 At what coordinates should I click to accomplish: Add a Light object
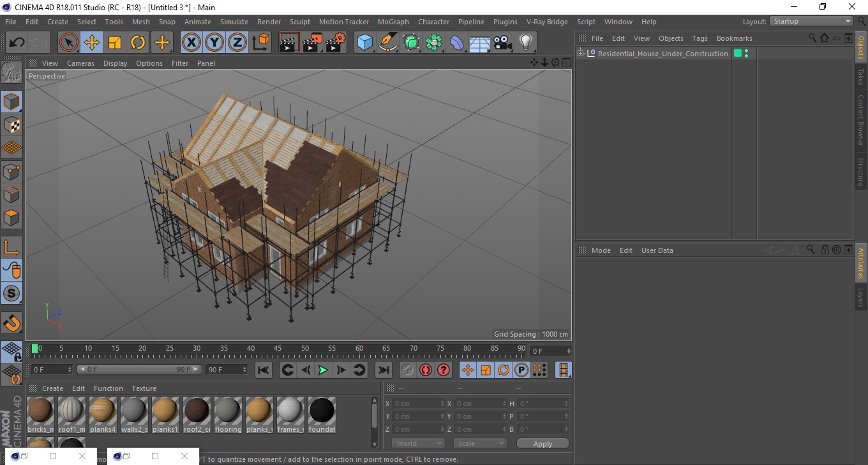[526, 43]
